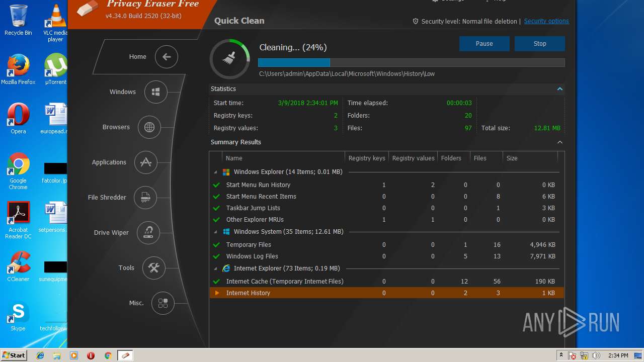Open the File Shredder icon
Viewport: 644px width, 362px height.
point(145,198)
